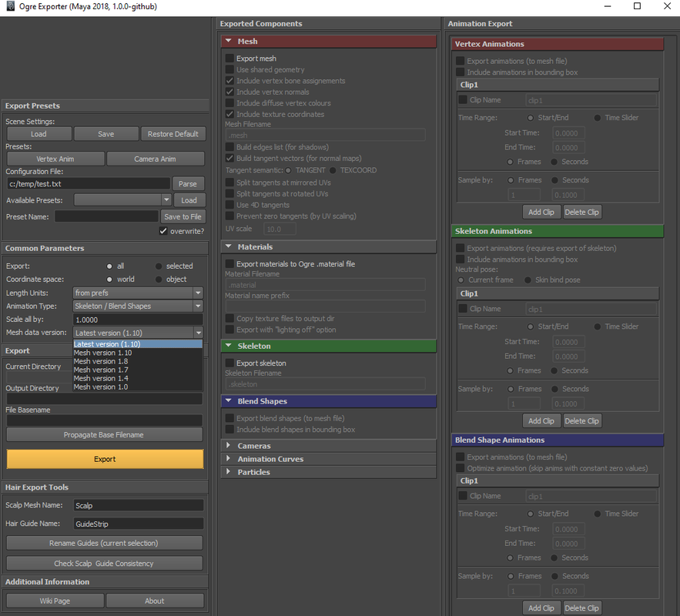Open the Wiki Page
This screenshot has width=680, height=616.
pyautogui.click(x=55, y=601)
